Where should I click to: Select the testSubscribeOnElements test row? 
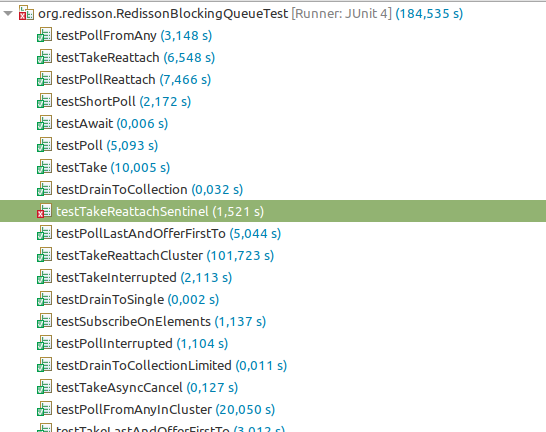tap(161, 321)
